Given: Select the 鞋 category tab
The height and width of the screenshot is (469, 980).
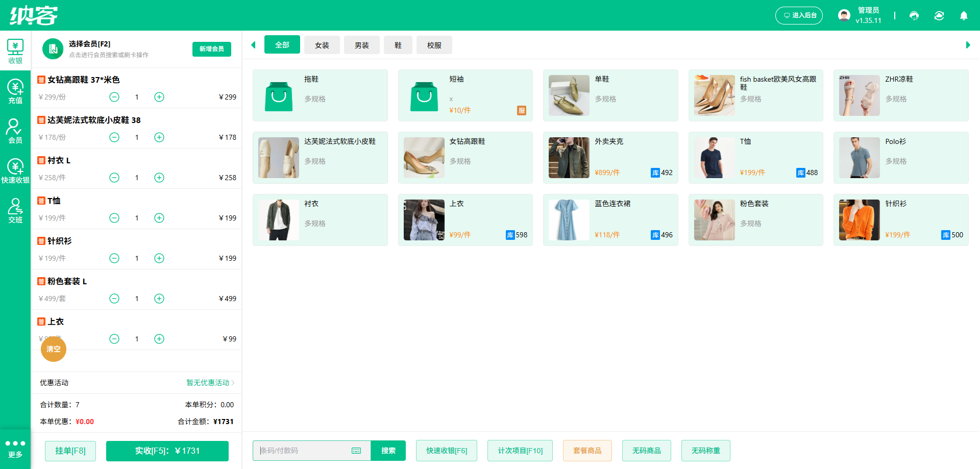Looking at the screenshot, I should tap(398, 45).
